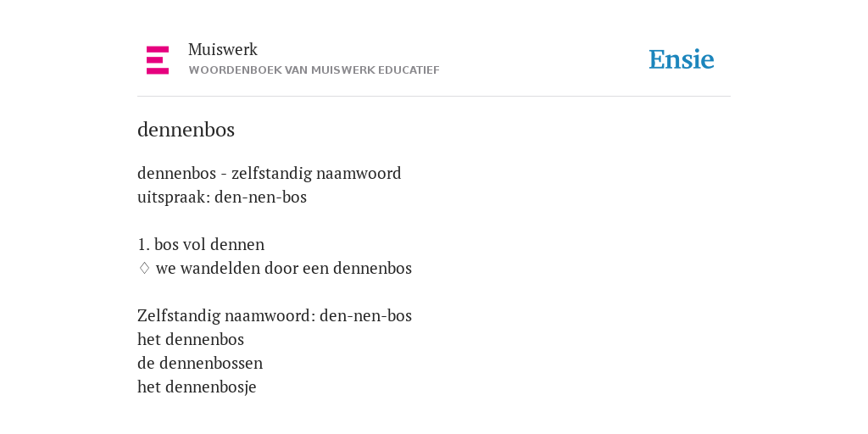Select the Woordenboek van Muiswerk Educatief subtitle
This screenshot has width=868, height=434.
(314, 70)
